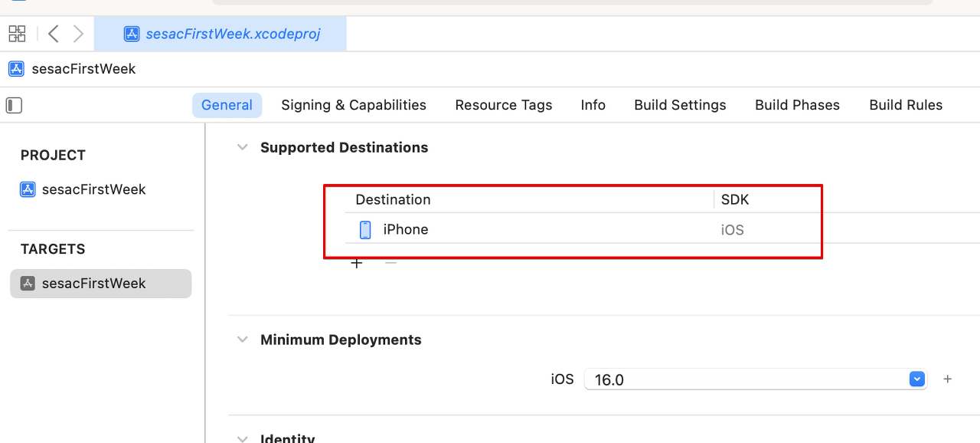Open the Signing & Capabilities tab
This screenshot has height=443, width=980.
(354, 105)
